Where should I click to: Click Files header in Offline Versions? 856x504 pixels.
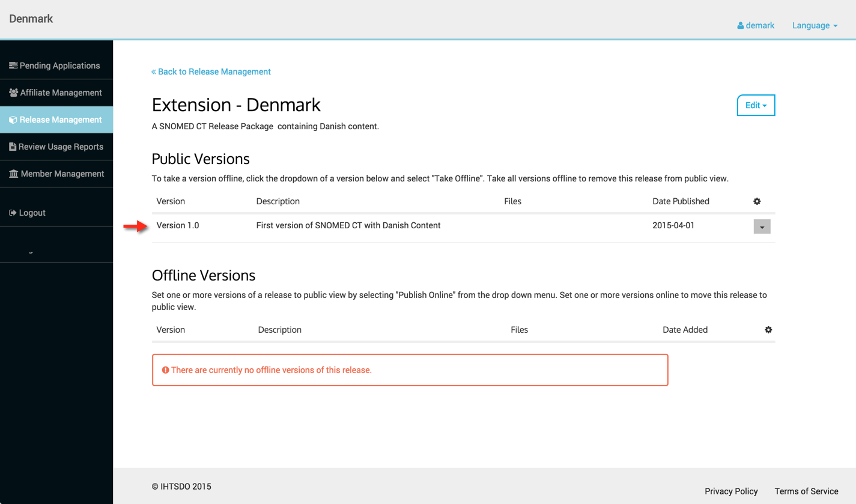[519, 330]
